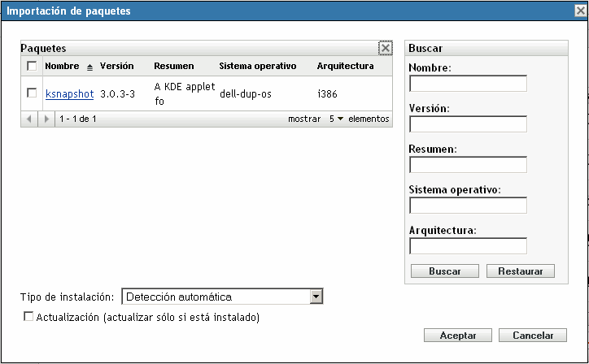The height and width of the screenshot is (364, 589).
Task: Focus the Nombre search field
Action: [468, 84]
